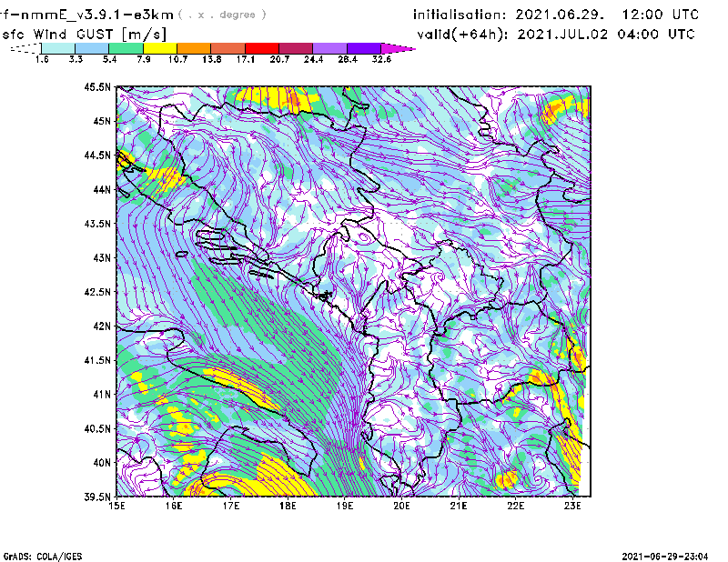This screenshot has width=728, height=562.
Task: Click the 'sfc Wind GUST [m/s]' title
Action: (84, 35)
